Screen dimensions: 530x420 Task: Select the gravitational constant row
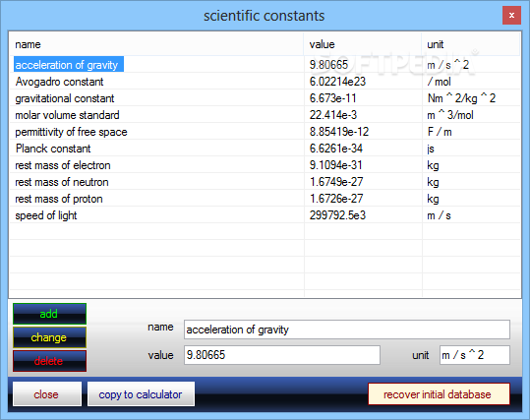[265, 98]
